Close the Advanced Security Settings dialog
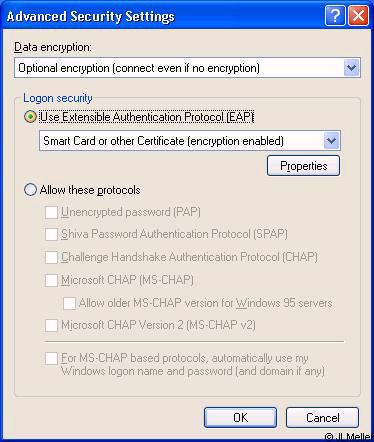 pyautogui.click(x=358, y=16)
